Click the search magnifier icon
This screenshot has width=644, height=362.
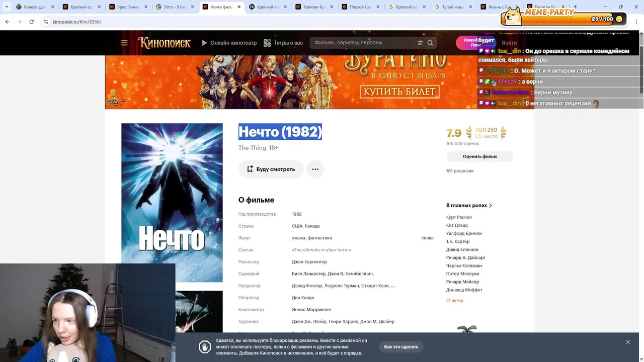coord(430,43)
